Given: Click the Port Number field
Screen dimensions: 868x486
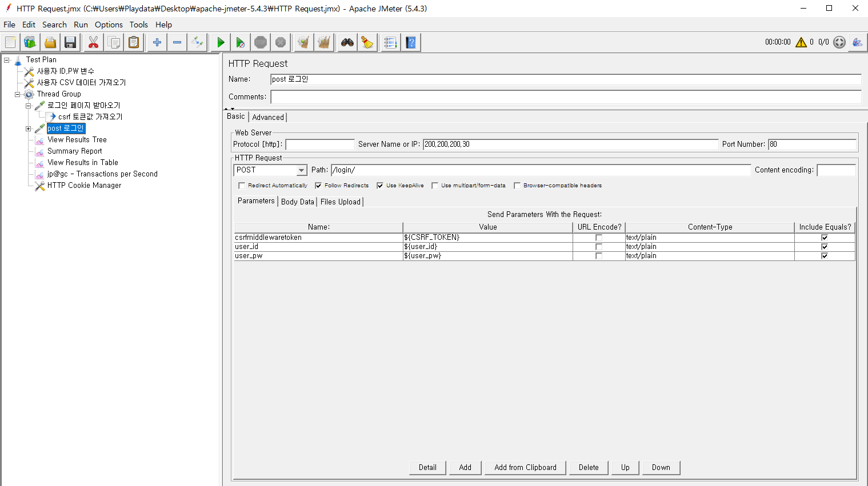Looking at the screenshot, I should pos(812,144).
